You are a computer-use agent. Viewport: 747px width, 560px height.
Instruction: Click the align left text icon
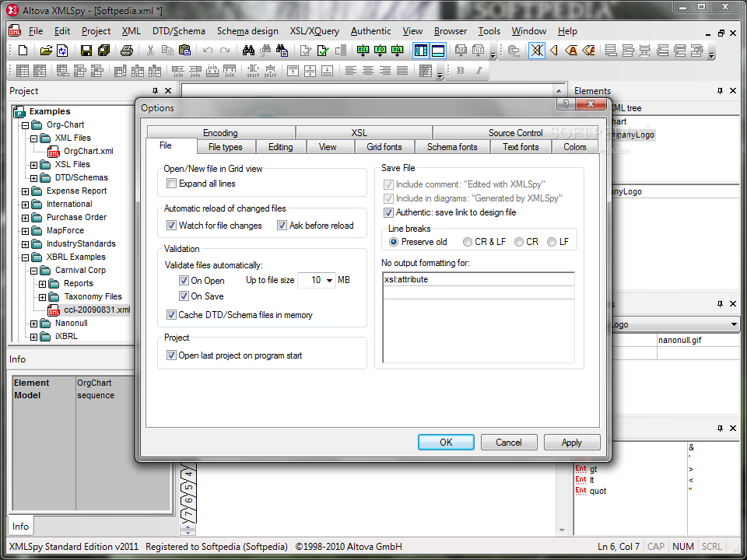[x=351, y=71]
